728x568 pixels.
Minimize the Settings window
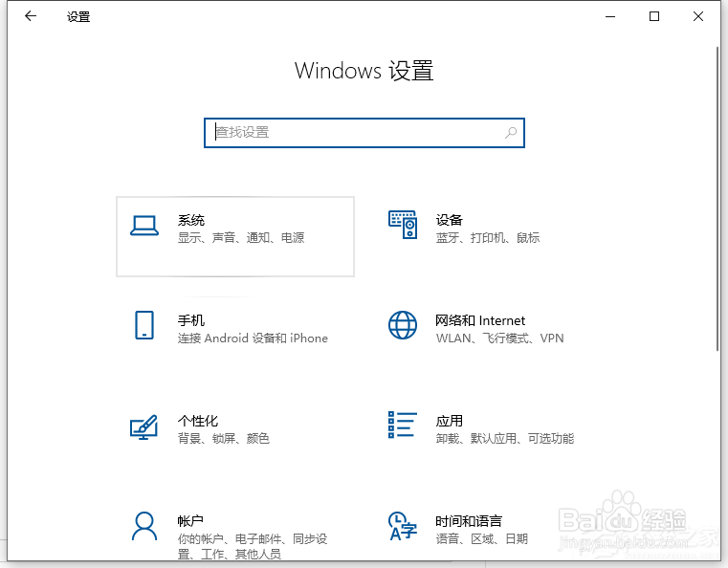coord(610,16)
